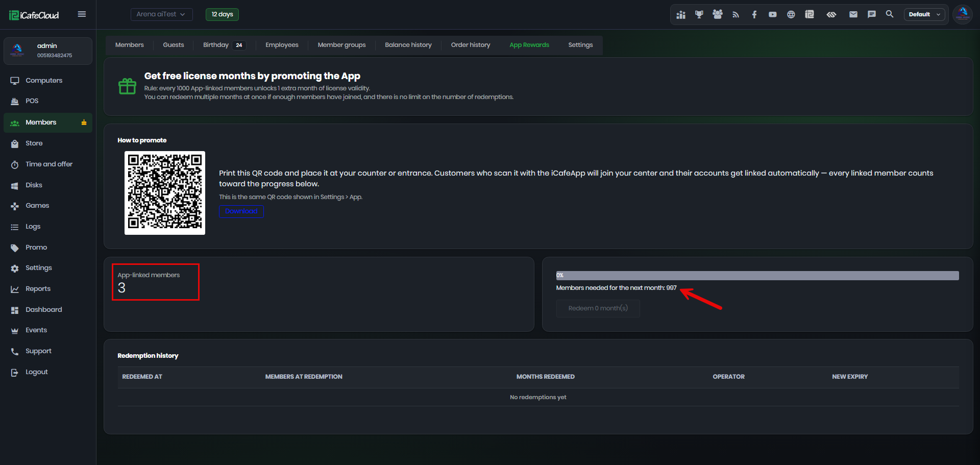Open the chat message icon
Screen dimensions: 980x465
(871, 14)
